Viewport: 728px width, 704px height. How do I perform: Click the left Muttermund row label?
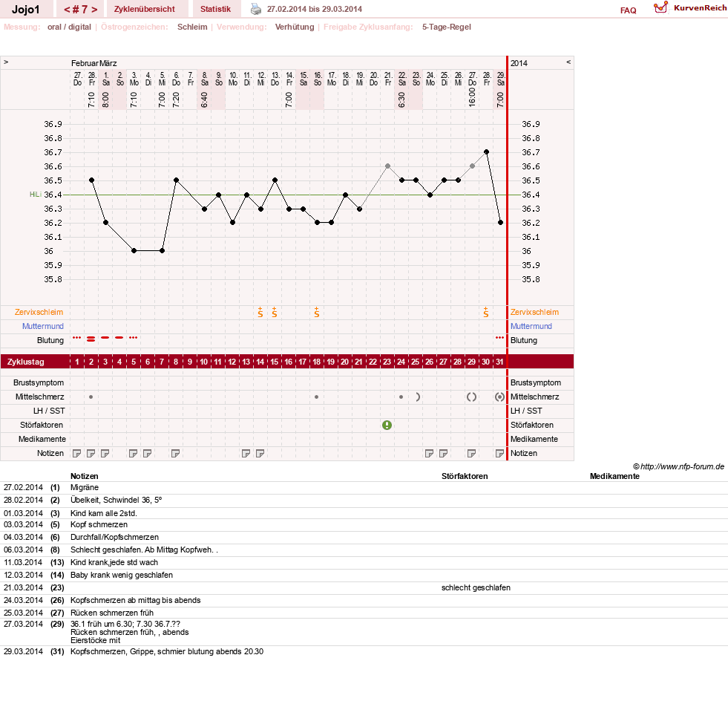point(43,326)
